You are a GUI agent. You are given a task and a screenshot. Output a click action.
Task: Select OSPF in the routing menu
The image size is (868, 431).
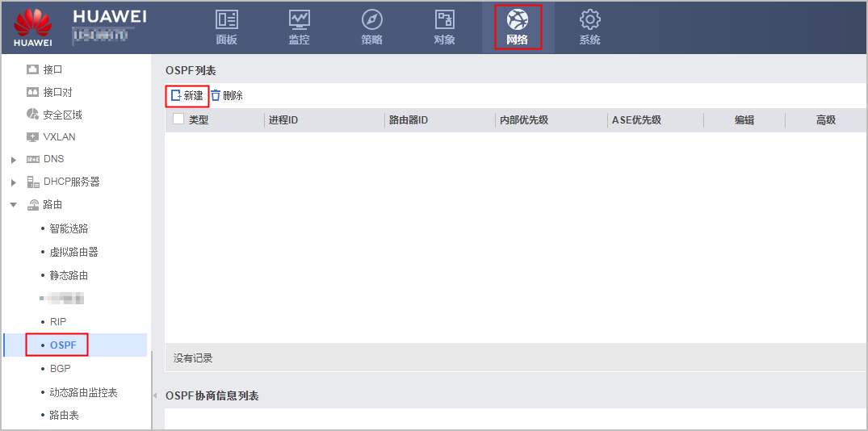63,345
